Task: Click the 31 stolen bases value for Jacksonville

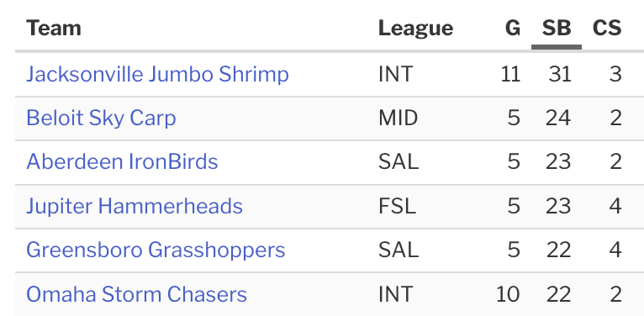Action: click(x=559, y=74)
